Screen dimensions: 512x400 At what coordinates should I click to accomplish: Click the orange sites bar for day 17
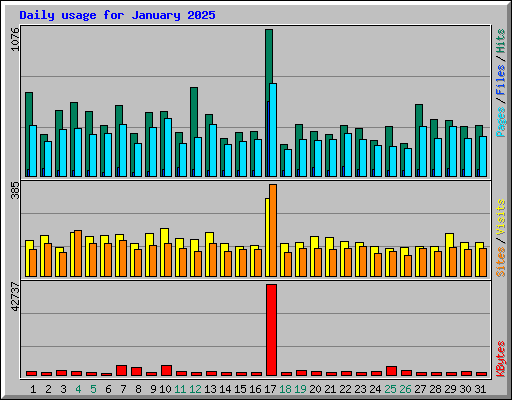point(273,230)
